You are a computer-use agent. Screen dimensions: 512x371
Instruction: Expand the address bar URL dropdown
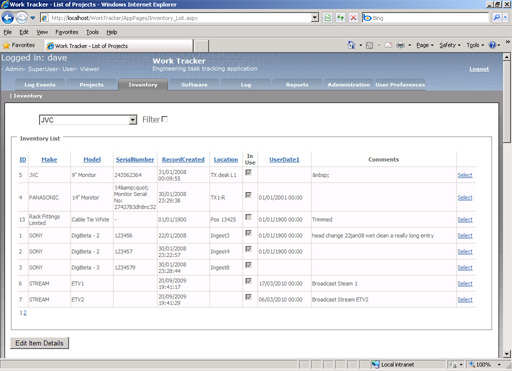[315, 18]
